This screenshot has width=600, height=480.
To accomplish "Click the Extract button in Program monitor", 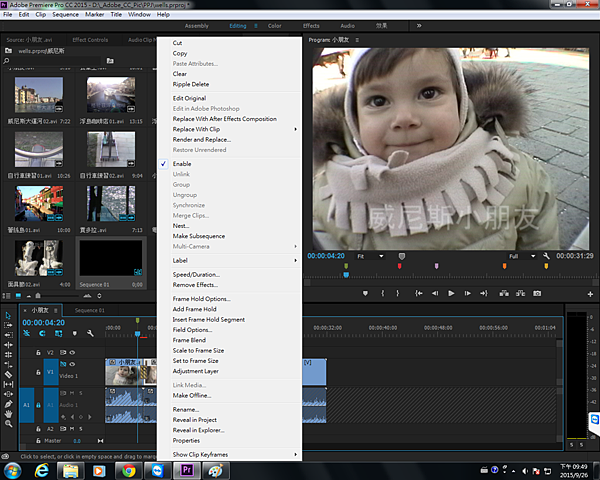I will [x=520, y=293].
